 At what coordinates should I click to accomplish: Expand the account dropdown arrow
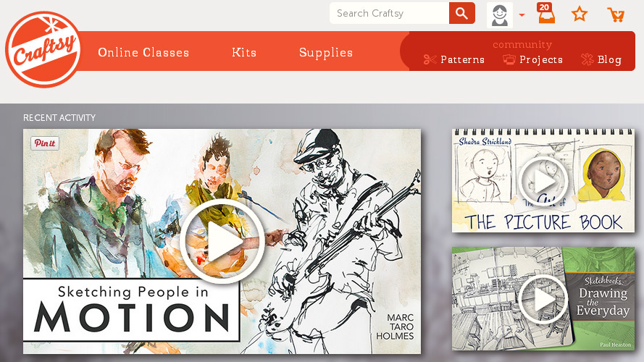(522, 15)
